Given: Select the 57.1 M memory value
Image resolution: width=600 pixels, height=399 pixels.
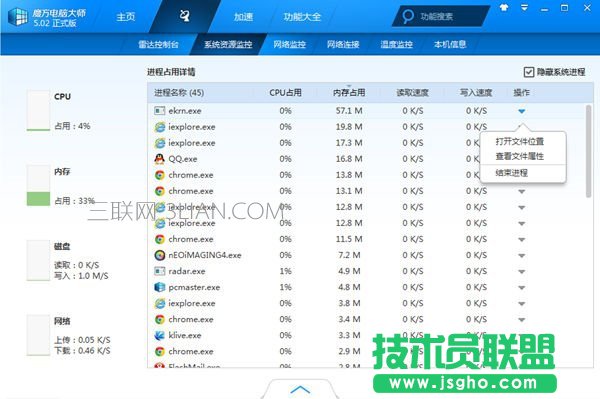Looking at the screenshot, I should (349, 111).
